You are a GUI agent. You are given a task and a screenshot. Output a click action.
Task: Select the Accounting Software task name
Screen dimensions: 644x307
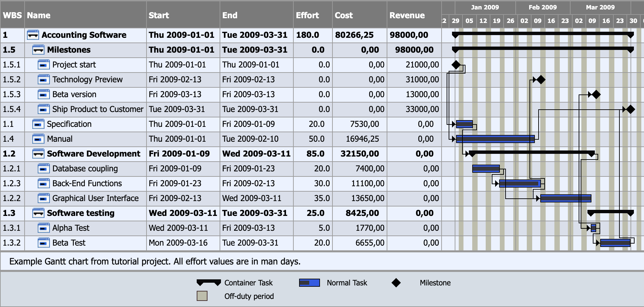tap(84, 35)
